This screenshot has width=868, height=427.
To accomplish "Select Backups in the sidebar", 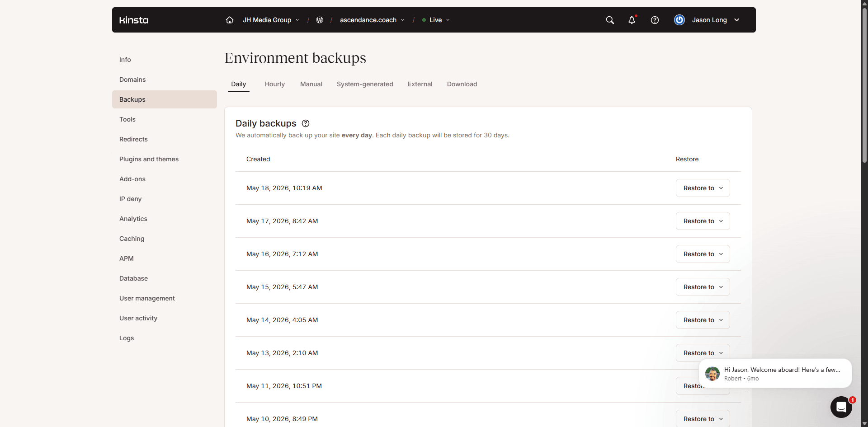I will (165, 99).
